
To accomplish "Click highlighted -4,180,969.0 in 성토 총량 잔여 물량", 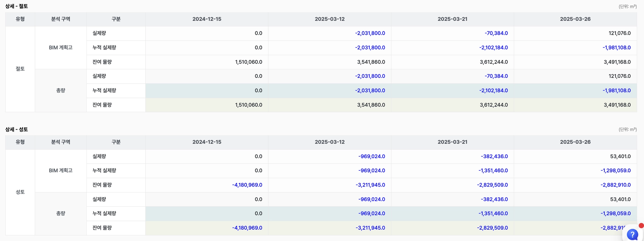I will [x=247, y=228].
